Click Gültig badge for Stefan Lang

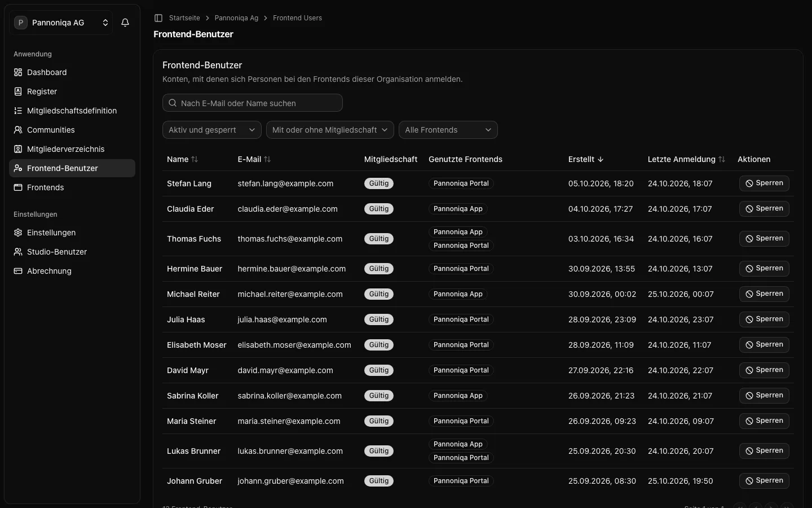(379, 183)
